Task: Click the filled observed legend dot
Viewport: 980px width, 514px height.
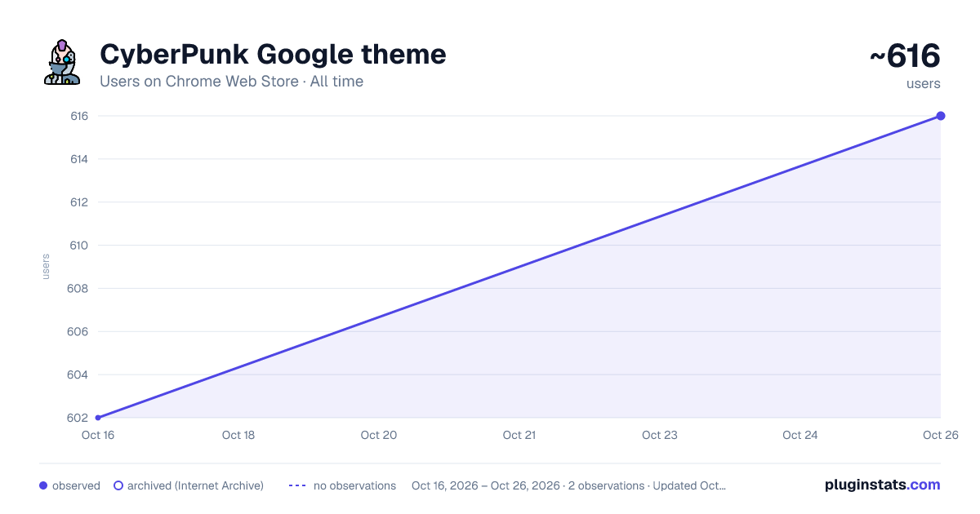Action: (43, 485)
